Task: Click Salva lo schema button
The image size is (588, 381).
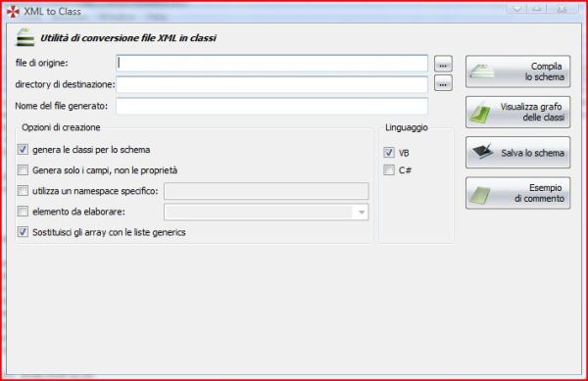Action: [x=517, y=153]
